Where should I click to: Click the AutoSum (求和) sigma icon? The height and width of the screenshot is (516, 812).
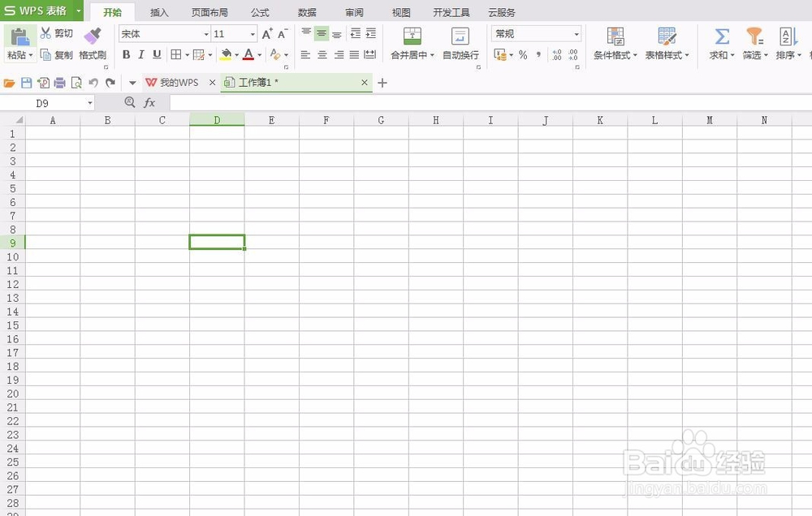pyautogui.click(x=722, y=37)
